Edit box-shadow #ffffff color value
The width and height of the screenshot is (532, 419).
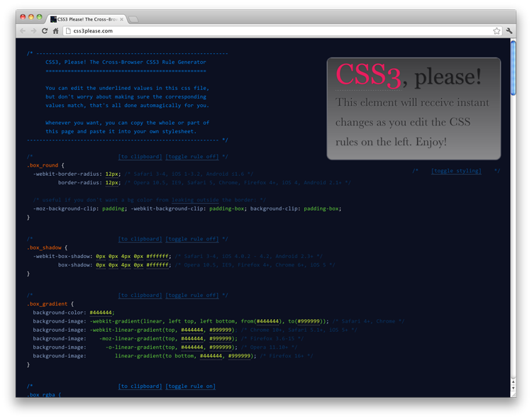157,265
